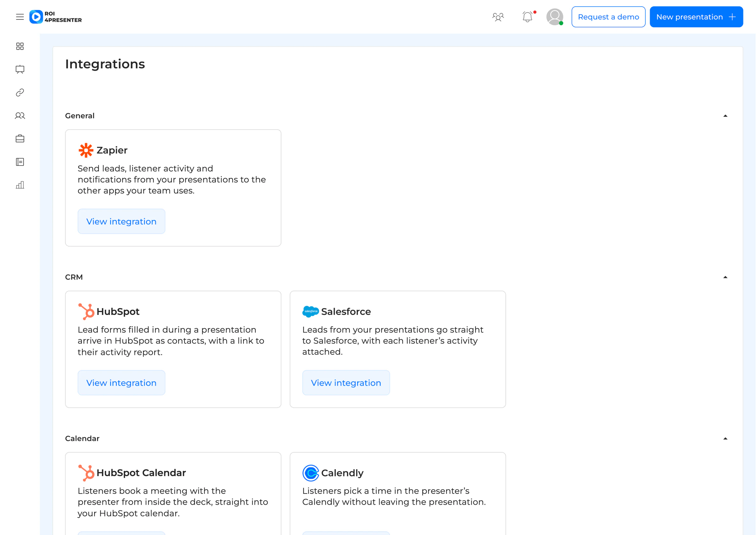
Task: Open notifications bell
Action: (528, 17)
